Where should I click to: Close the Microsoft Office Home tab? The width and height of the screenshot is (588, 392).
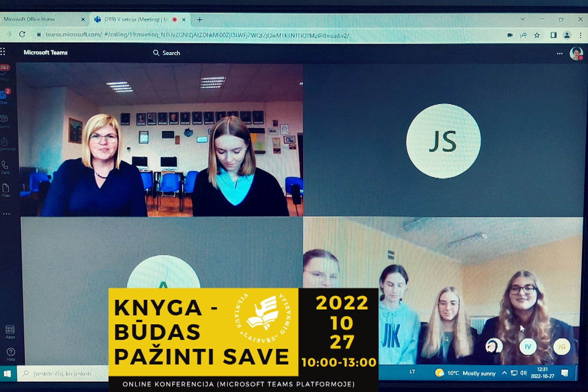[x=83, y=19]
